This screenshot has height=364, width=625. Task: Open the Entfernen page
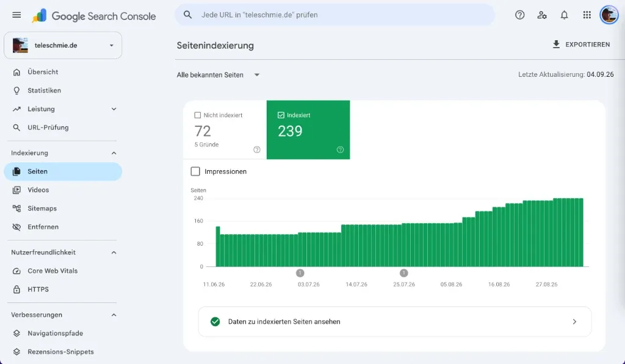tap(63, 227)
